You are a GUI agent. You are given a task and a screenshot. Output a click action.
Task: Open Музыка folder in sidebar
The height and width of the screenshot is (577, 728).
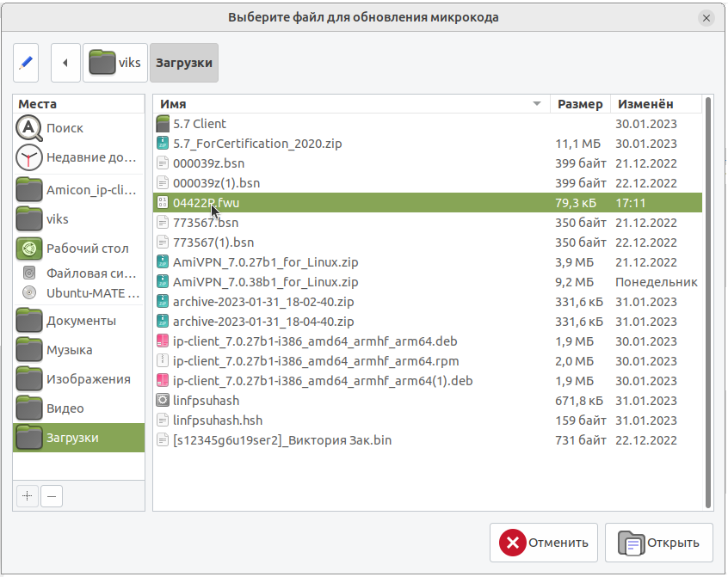pyautogui.click(x=70, y=350)
